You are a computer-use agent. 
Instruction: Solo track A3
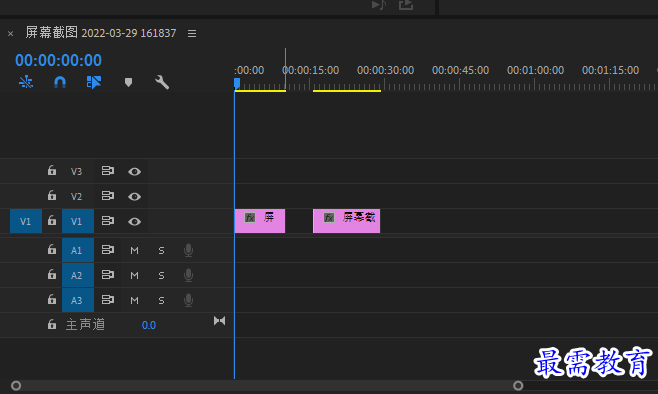coord(161,300)
